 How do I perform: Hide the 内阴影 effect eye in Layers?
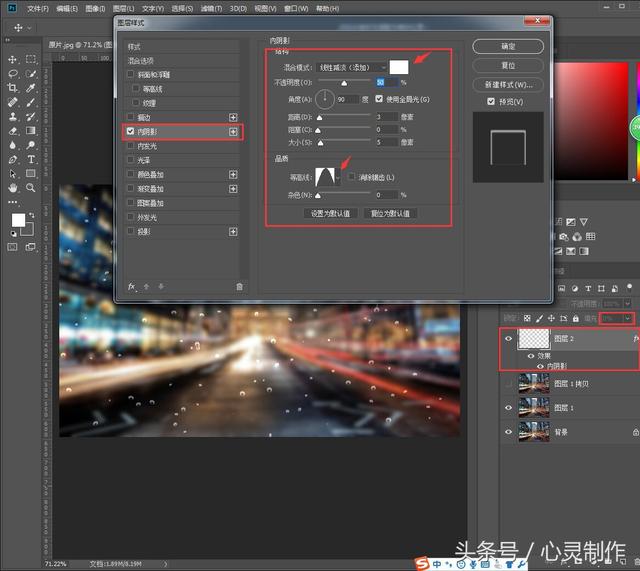(540, 366)
